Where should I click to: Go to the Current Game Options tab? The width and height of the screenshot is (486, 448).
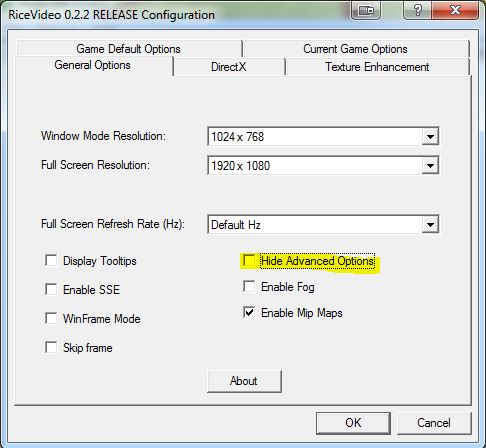click(355, 49)
